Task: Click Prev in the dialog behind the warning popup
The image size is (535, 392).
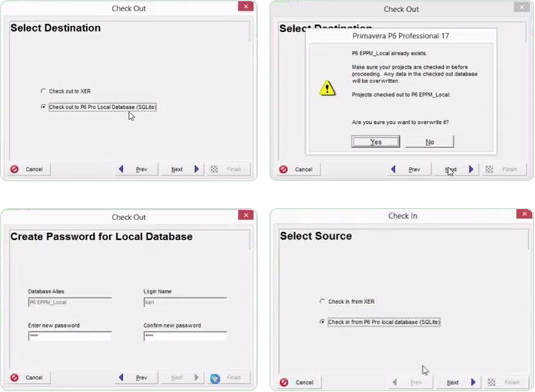Action: click(x=409, y=169)
